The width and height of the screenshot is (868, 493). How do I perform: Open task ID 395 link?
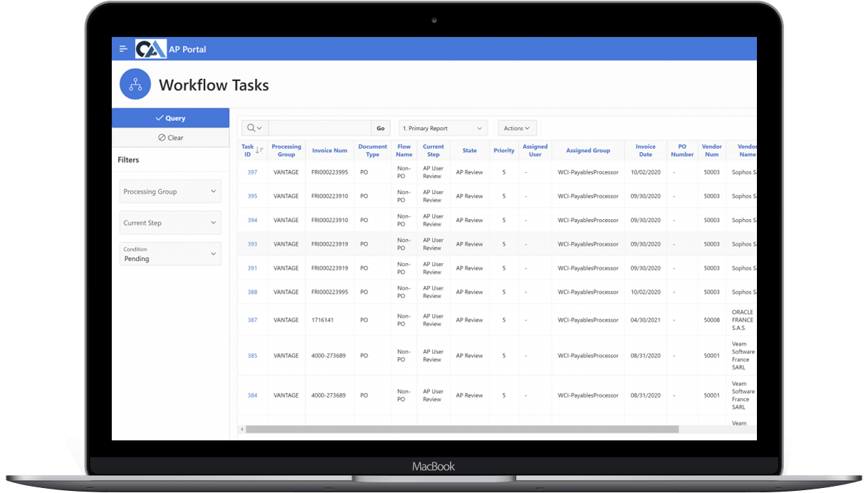pyautogui.click(x=252, y=196)
